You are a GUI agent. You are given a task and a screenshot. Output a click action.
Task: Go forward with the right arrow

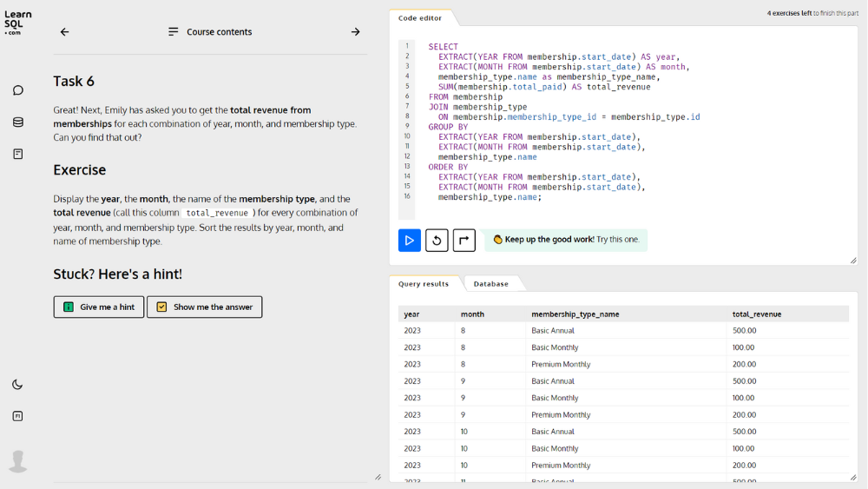coord(355,32)
